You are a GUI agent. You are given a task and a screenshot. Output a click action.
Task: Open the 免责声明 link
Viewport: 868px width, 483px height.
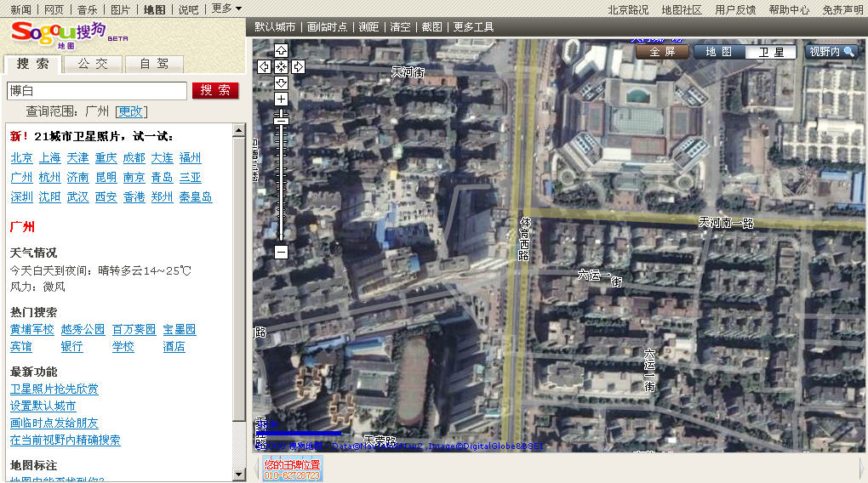(842, 9)
